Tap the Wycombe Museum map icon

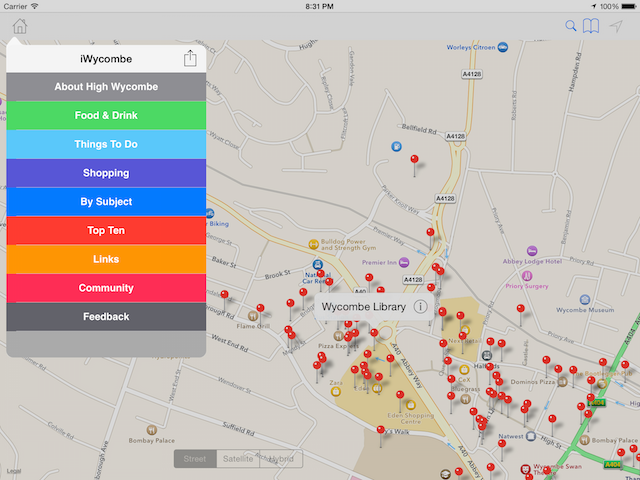(x=585, y=300)
